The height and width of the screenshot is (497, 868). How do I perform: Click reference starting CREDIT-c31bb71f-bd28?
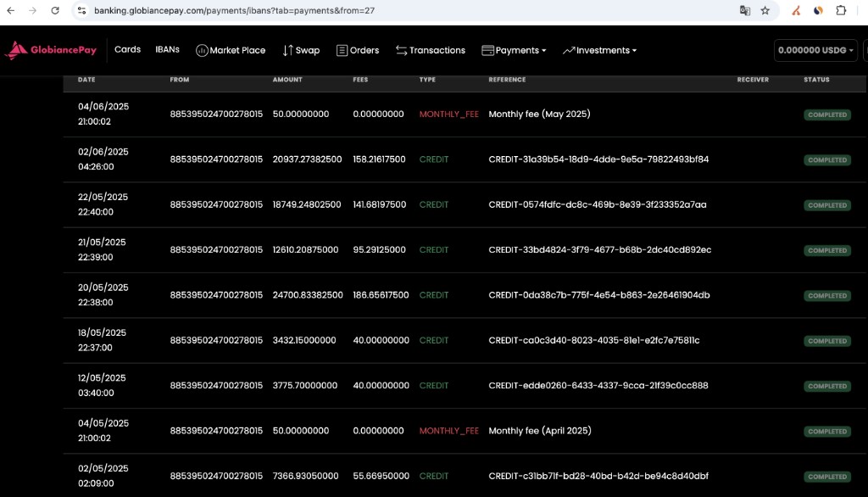coord(598,476)
